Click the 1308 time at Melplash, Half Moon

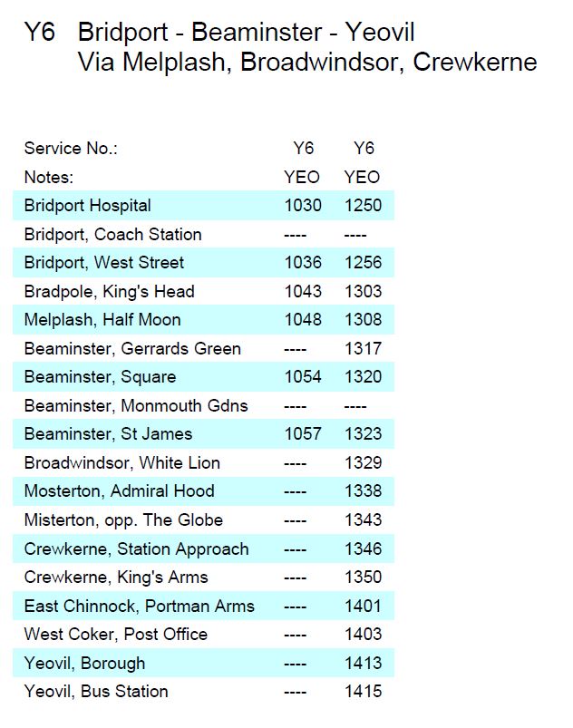click(x=363, y=320)
